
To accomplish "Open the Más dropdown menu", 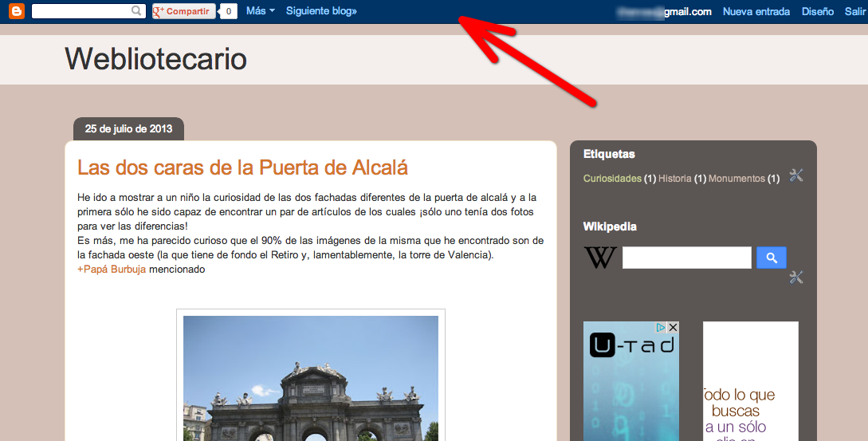I will coord(260,11).
